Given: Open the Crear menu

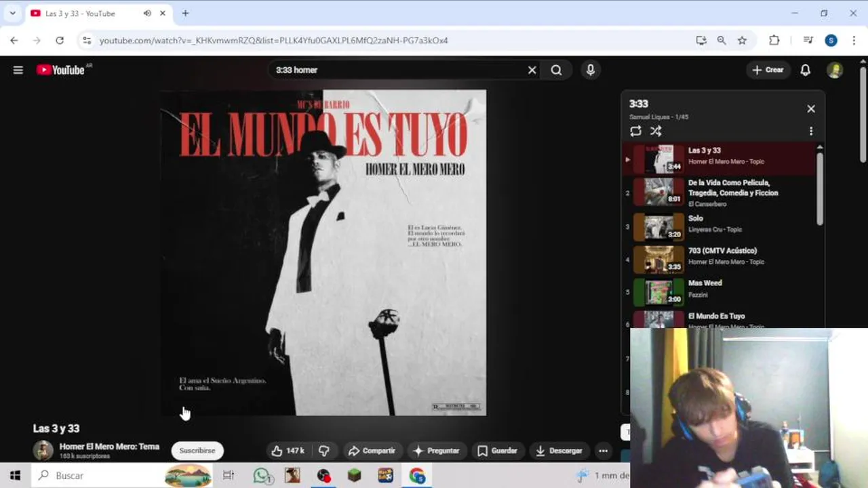Looking at the screenshot, I should click(x=768, y=70).
